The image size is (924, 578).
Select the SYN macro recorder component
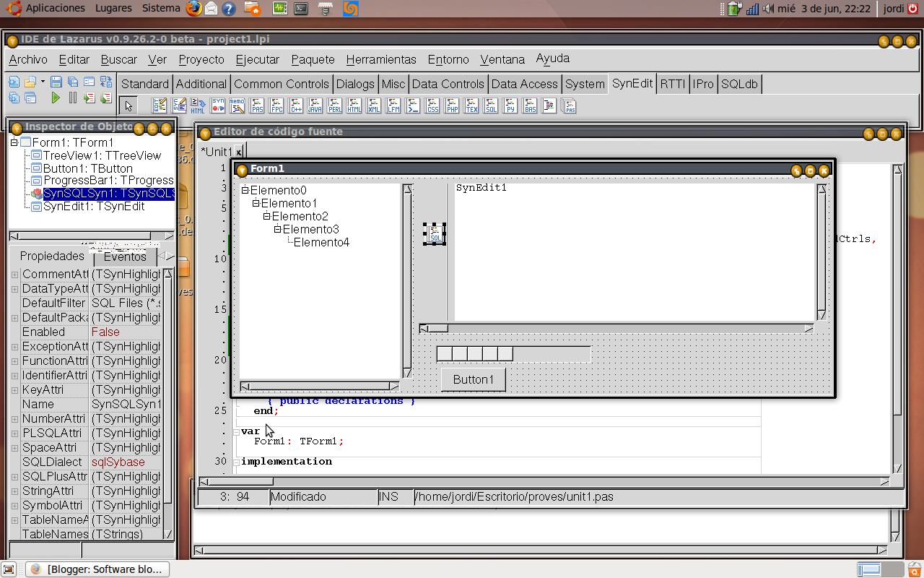218,106
